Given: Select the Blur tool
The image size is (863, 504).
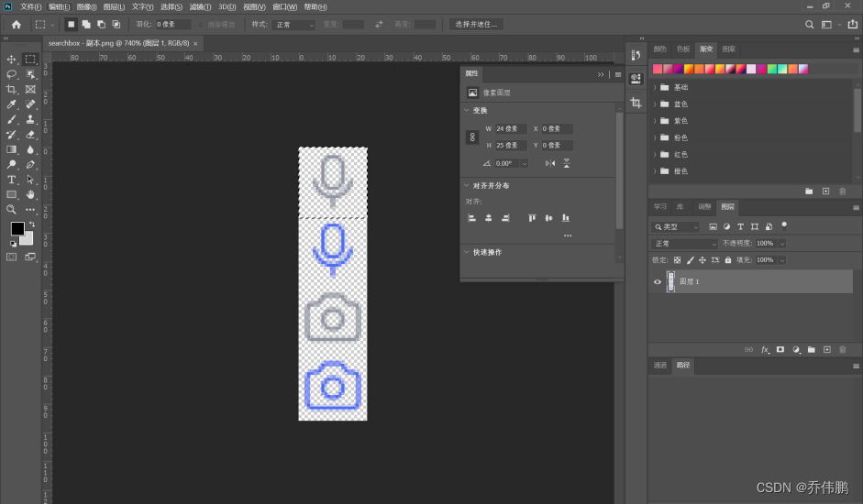Looking at the screenshot, I should pyautogui.click(x=30, y=149).
